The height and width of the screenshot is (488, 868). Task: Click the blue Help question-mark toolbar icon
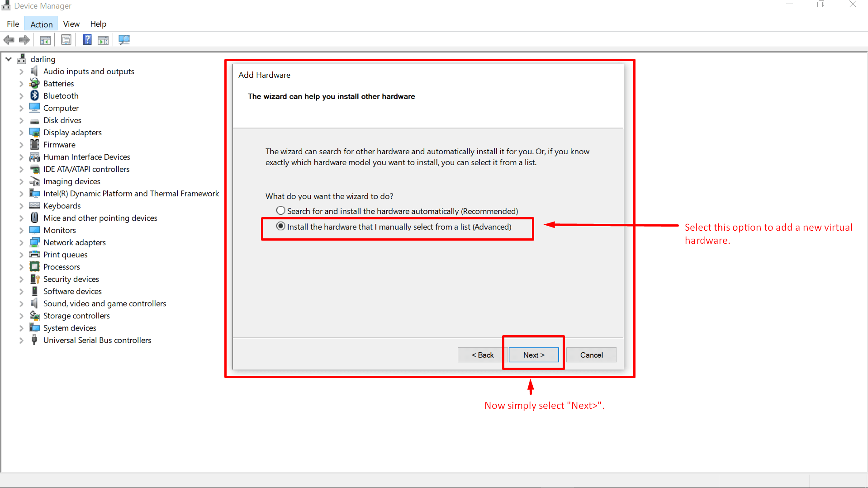(87, 40)
